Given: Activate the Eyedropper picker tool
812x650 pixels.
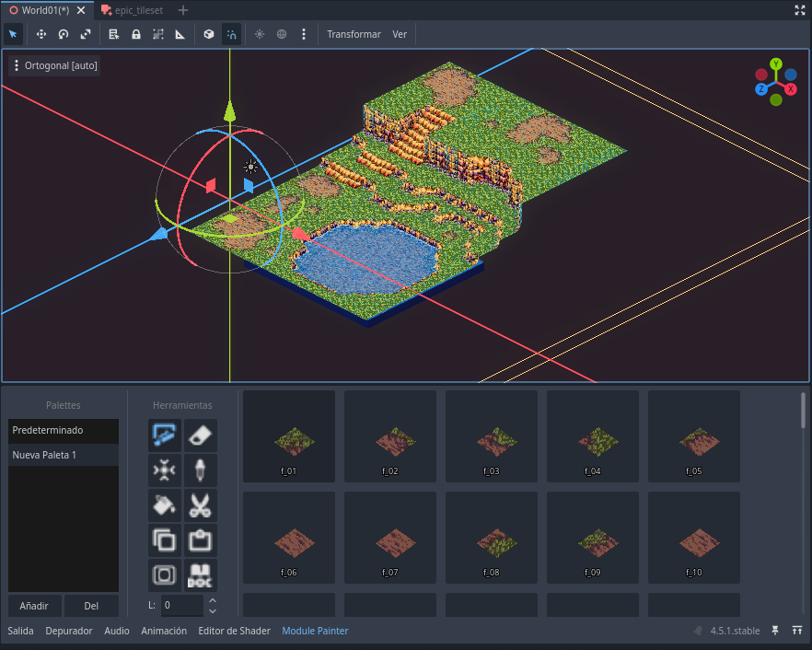Looking at the screenshot, I should tap(201, 470).
